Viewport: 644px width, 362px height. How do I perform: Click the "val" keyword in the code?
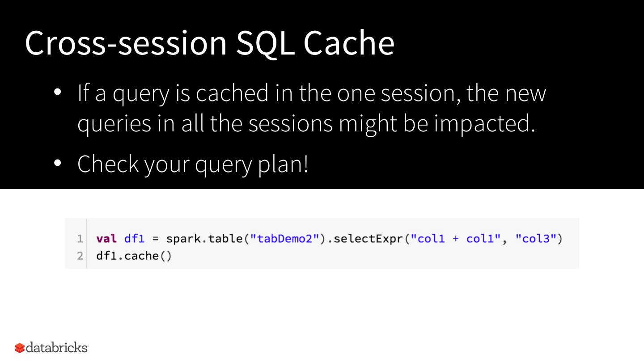click(x=106, y=239)
